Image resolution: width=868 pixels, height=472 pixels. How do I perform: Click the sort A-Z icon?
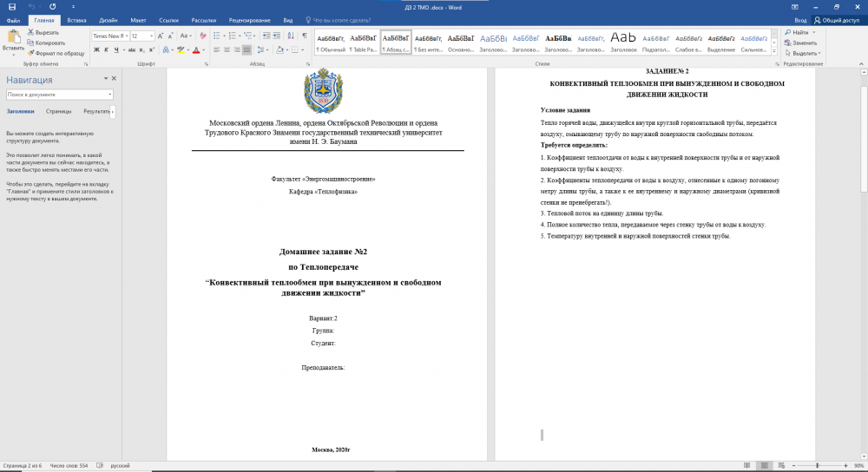[290, 36]
